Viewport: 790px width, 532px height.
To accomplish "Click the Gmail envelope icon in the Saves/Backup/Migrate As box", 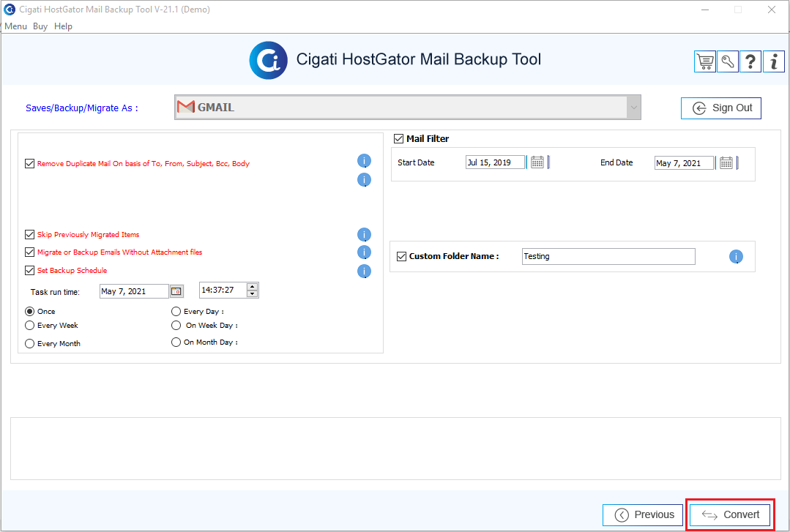I will point(186,107).
